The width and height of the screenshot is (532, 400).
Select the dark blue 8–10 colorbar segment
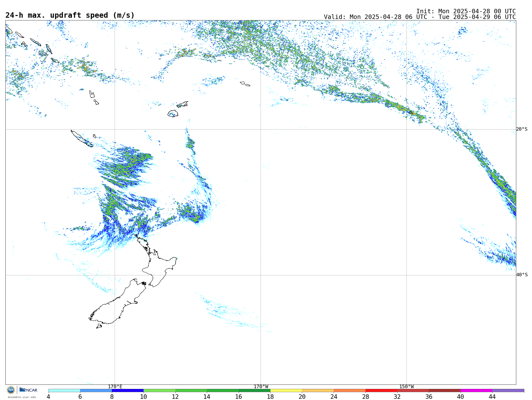[x=128, y=390]
